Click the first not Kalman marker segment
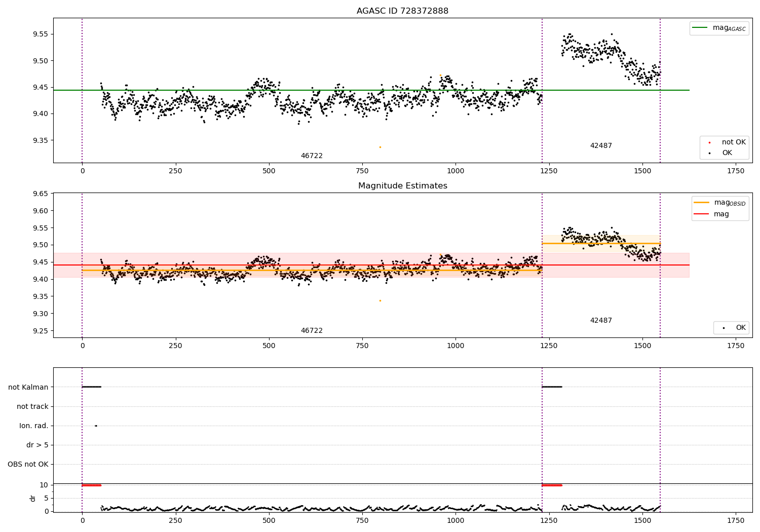Screen dimensions: 760x532 [x=92, y=387]
